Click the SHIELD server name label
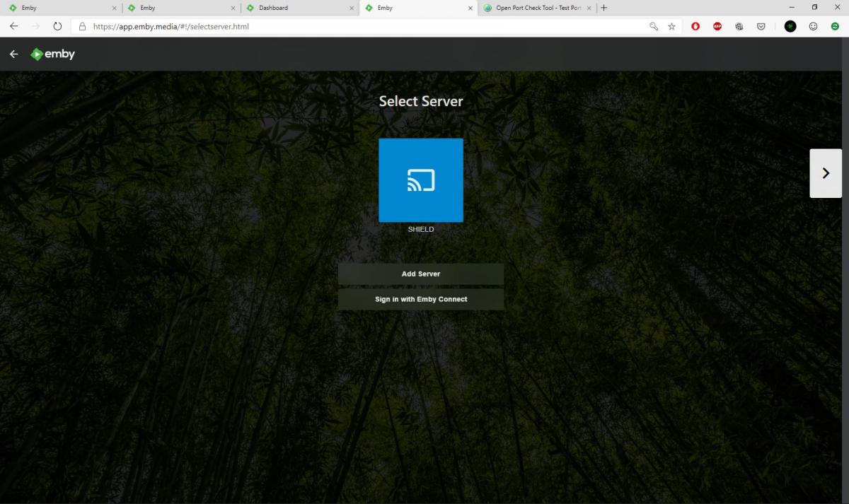This screenshot has height=504, width=849. click(x=421, y=230)
